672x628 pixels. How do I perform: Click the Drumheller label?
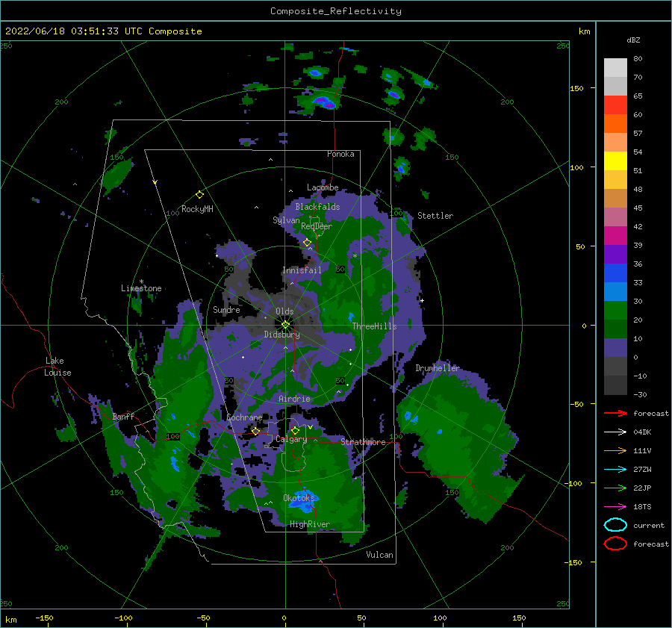(437, 368)
